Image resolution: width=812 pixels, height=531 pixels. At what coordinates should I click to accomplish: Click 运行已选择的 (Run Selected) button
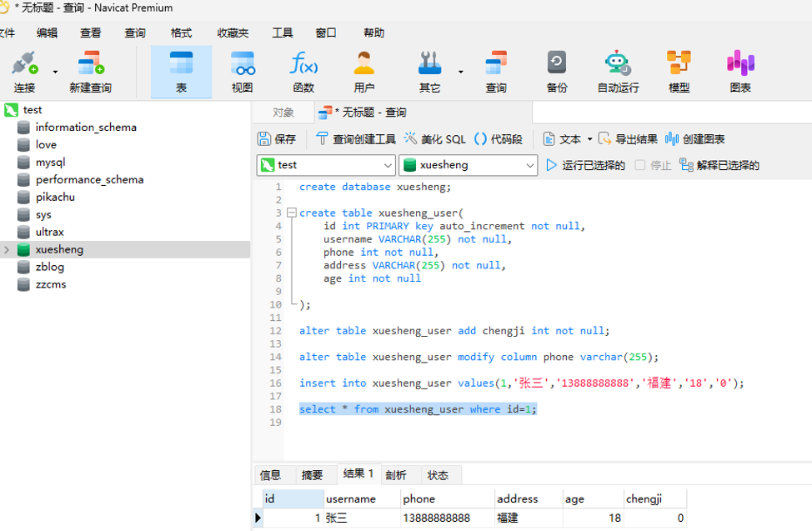click(585, 165)
